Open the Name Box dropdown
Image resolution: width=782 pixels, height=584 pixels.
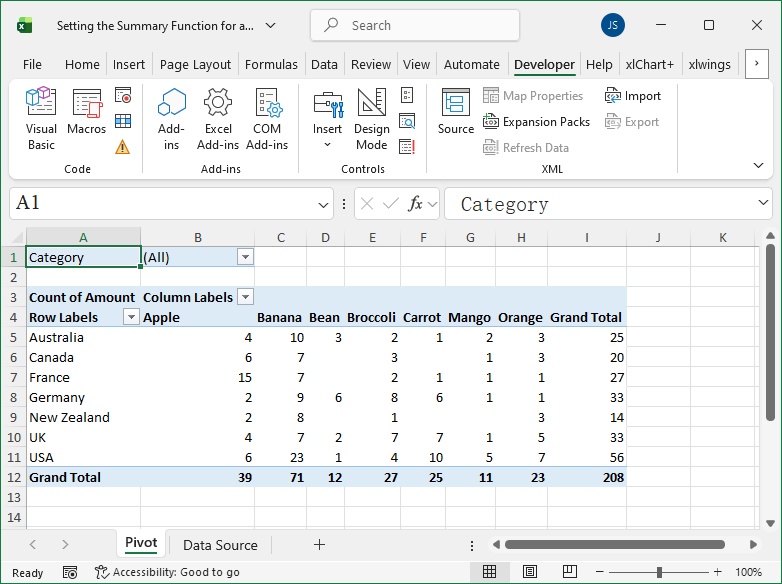pyautogui.click(x=323, y=204)
